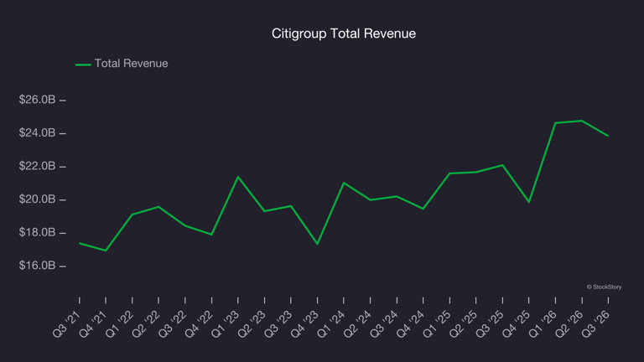Click the Q1 '22 x-axis label

pos(120,324)
